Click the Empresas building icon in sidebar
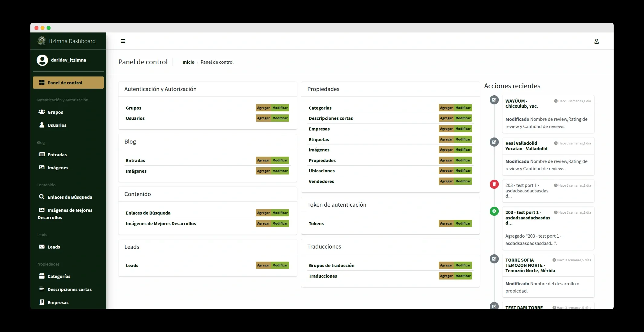Screen dimensions: 644x332 click(x=41, y=302)
